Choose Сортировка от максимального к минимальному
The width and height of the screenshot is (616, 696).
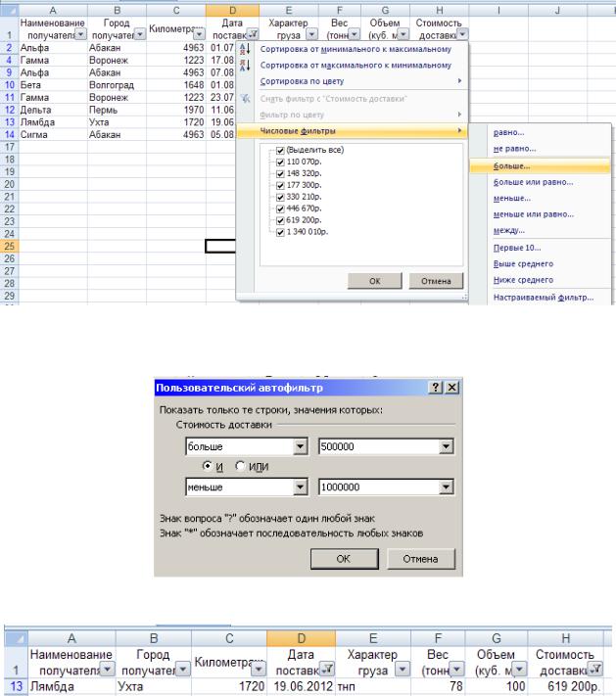click(355, 66)
